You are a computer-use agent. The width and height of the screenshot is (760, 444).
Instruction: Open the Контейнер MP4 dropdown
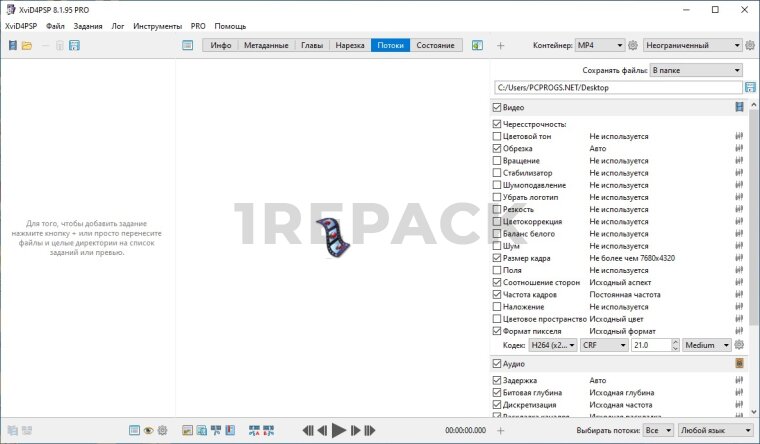click(600, 46)
